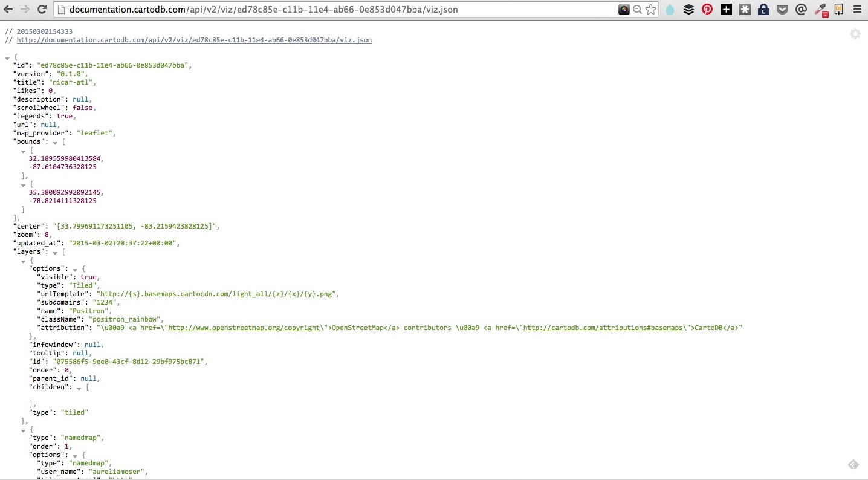868x480 pixels.
Task: Collapse the namedmap layer object
Action: coord(23,430)
